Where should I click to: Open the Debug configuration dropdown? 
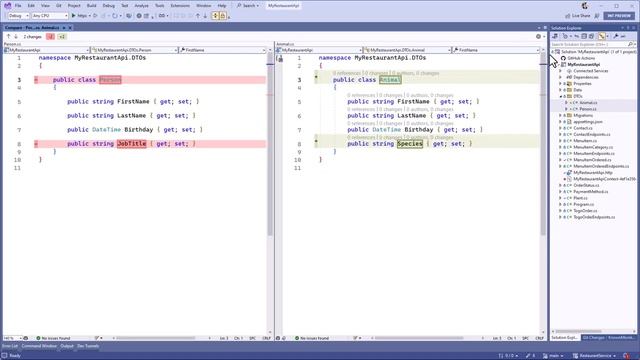tap(18, 16)
